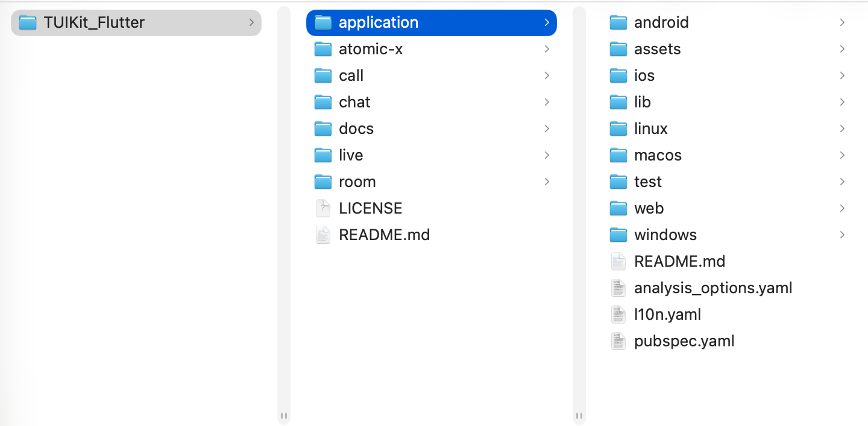Click the live folder icon

click(x=323, y=156)
